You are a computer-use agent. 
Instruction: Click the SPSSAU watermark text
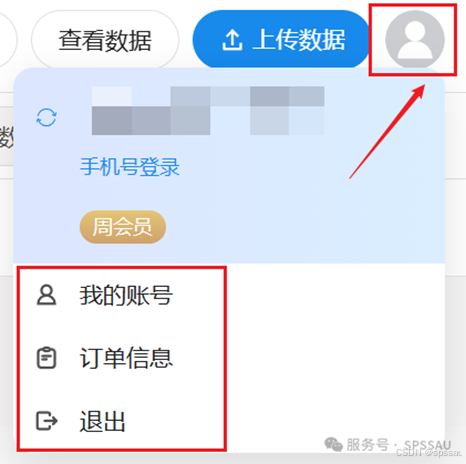(427, 445)
